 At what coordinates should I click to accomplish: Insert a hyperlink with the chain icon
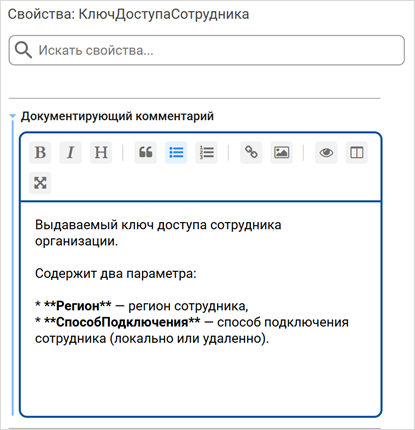251,152
